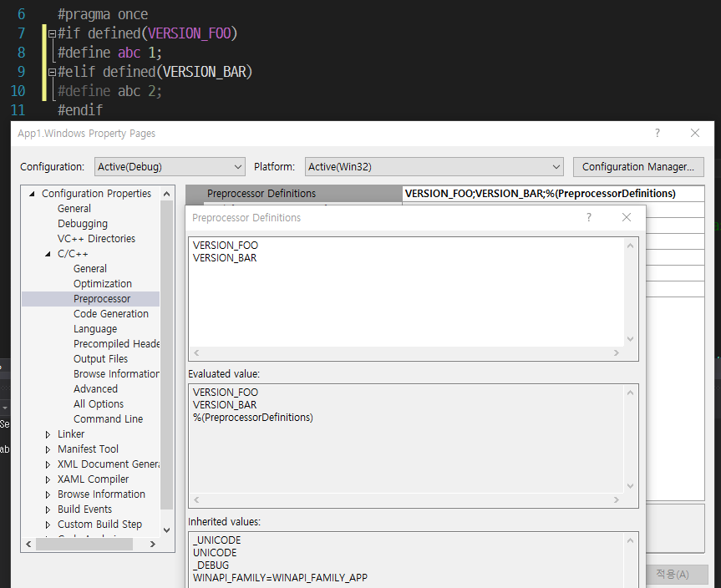The width and height of the screenshot is (721, 588).
Task: Select the Debugging tree item
Action: (83, 224)
